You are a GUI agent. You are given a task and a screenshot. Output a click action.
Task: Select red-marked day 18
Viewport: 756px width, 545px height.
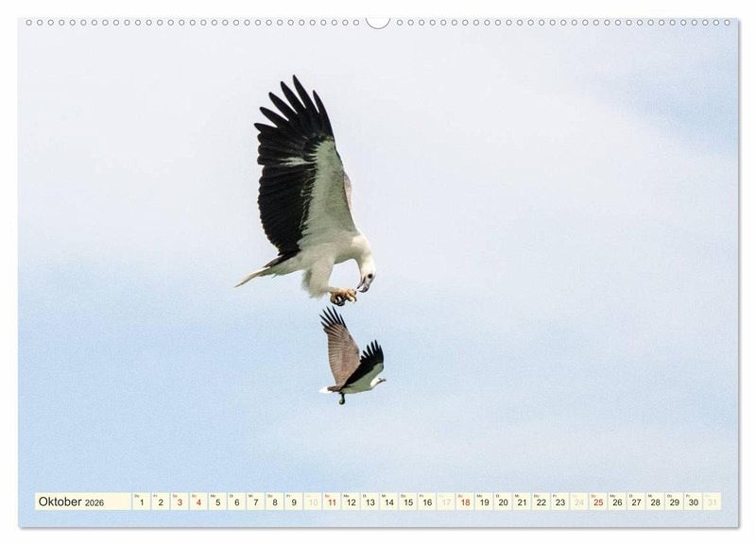465,502
